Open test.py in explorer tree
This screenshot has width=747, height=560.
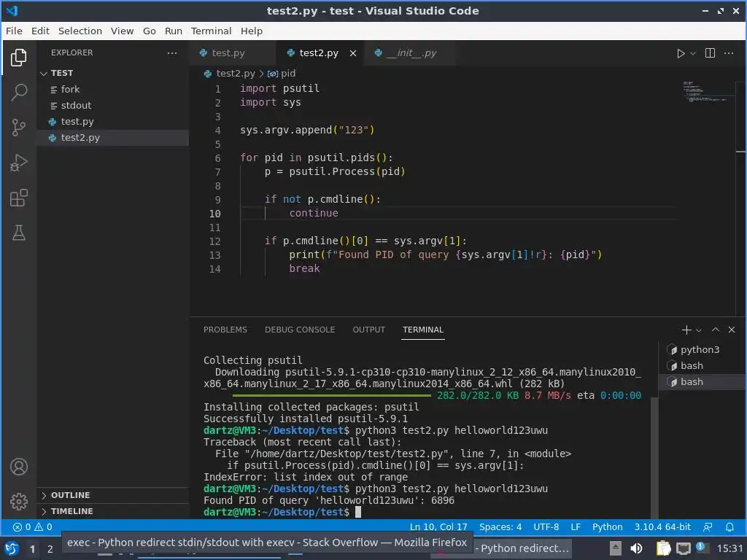click(113, 122)
